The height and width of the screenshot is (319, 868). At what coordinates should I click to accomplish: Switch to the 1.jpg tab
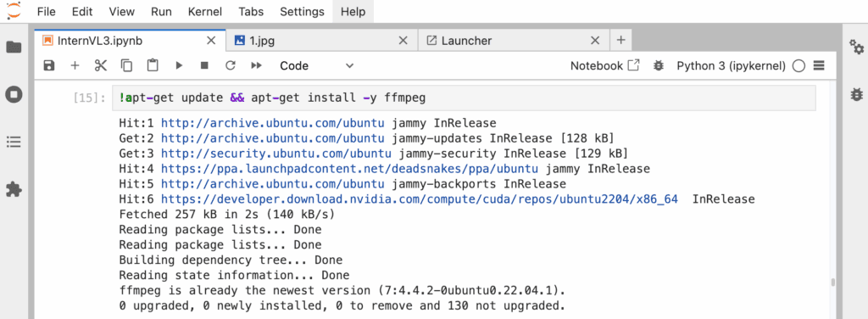[x=321, y=41]
